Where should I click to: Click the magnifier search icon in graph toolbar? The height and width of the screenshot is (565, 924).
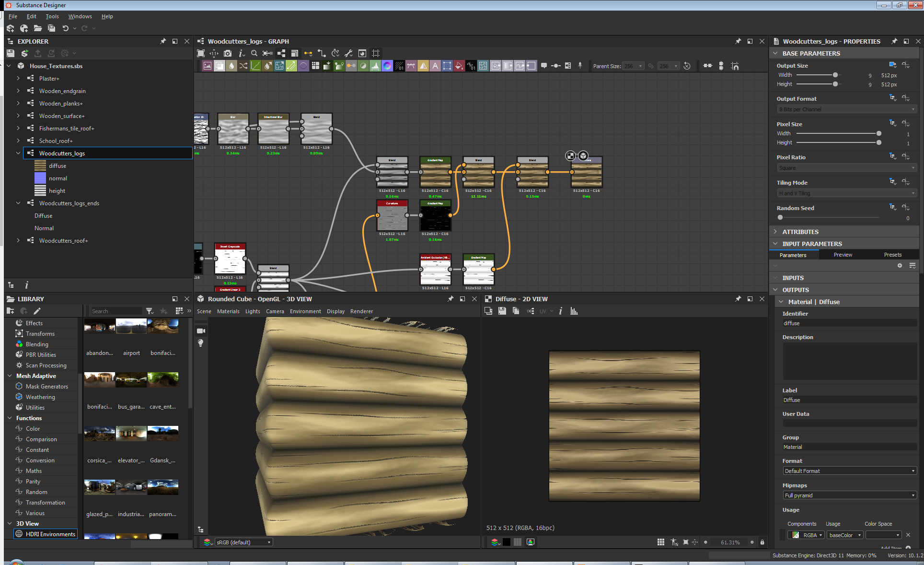pos(254,53)
